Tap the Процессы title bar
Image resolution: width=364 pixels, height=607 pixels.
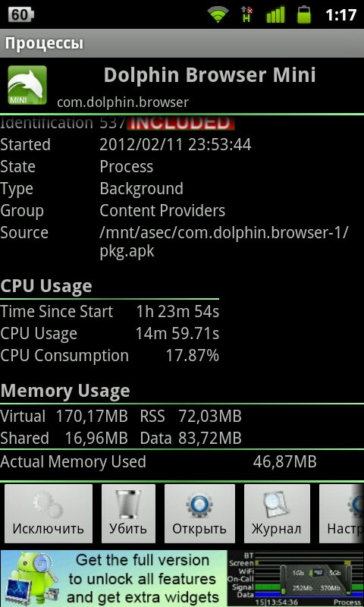coord(182,43)
